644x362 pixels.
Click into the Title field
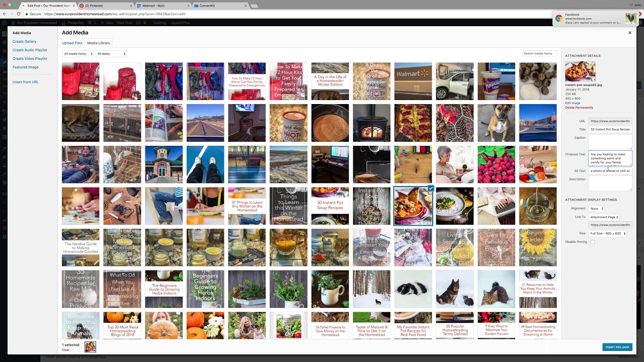pos(610,129)
